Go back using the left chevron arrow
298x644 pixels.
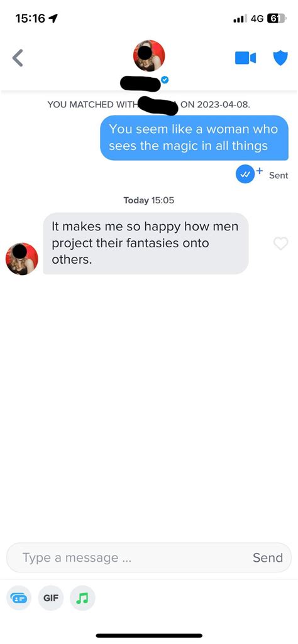point(17,58)
